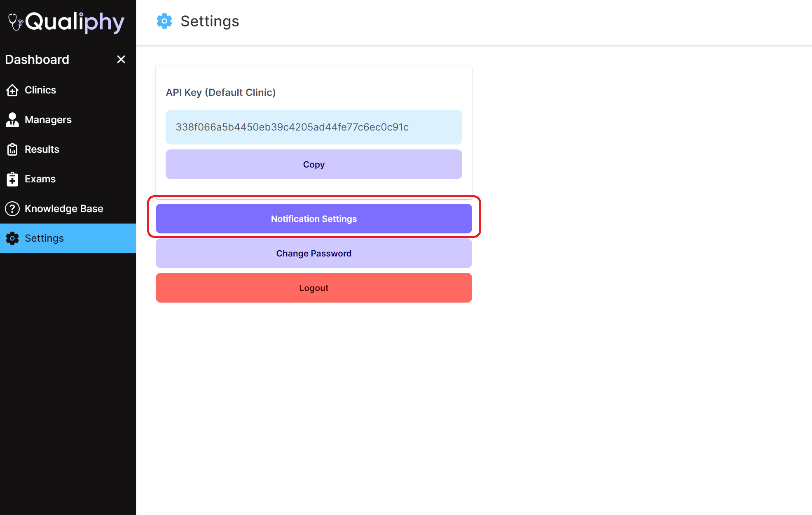Click the Qualiphy wordmark in the logo
This screenshot has width=812, height=515.
pos(75,22)
